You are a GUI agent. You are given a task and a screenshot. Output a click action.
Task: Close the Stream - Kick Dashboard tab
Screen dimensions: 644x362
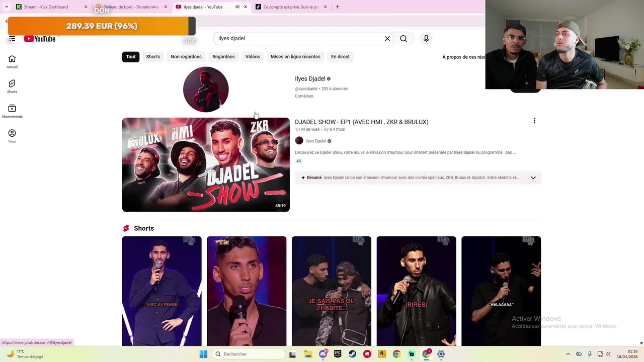click(86, 7)
